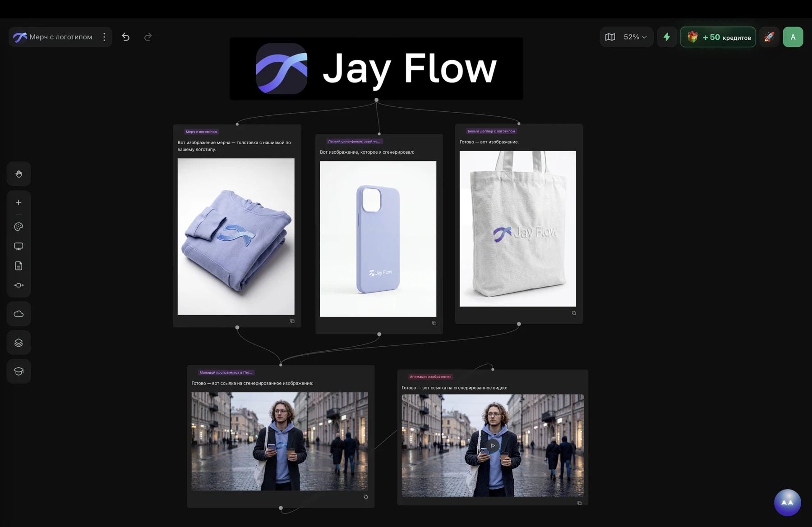The image size is (812, 527).
Task: Open the document note tool
Action: [18, 266]
